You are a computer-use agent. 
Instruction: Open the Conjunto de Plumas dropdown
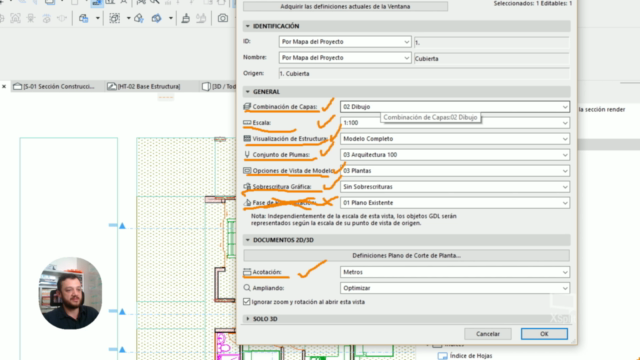point(455,155)
